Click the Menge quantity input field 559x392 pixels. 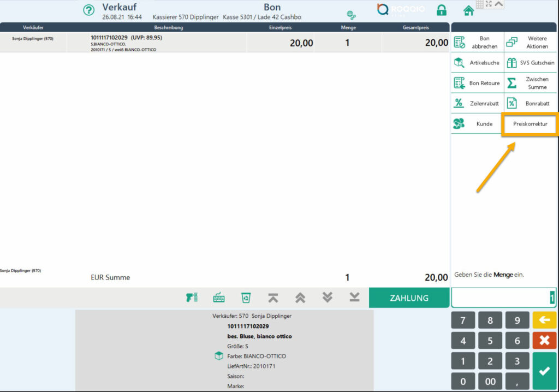click(503, 298)
